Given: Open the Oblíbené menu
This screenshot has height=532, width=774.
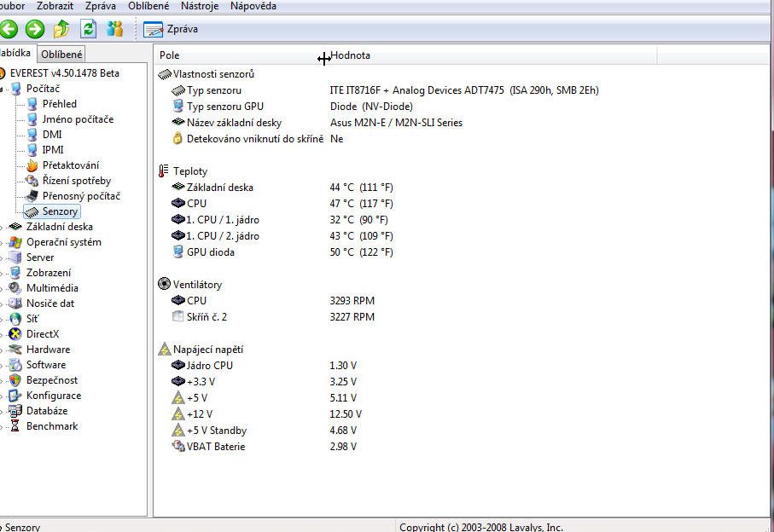Looking at the screenshot, I should (148, 6).
